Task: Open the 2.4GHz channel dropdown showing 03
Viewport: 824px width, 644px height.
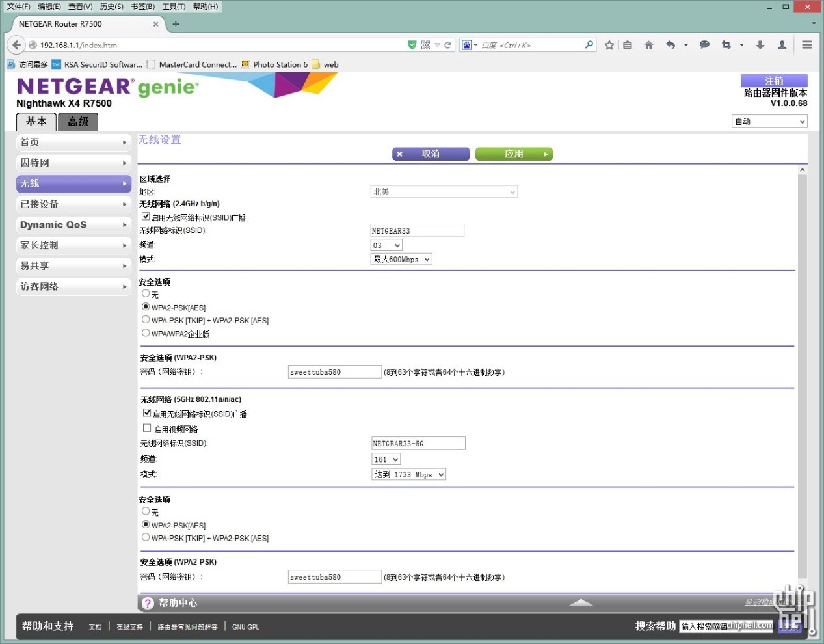Action: tap(386, 245)
